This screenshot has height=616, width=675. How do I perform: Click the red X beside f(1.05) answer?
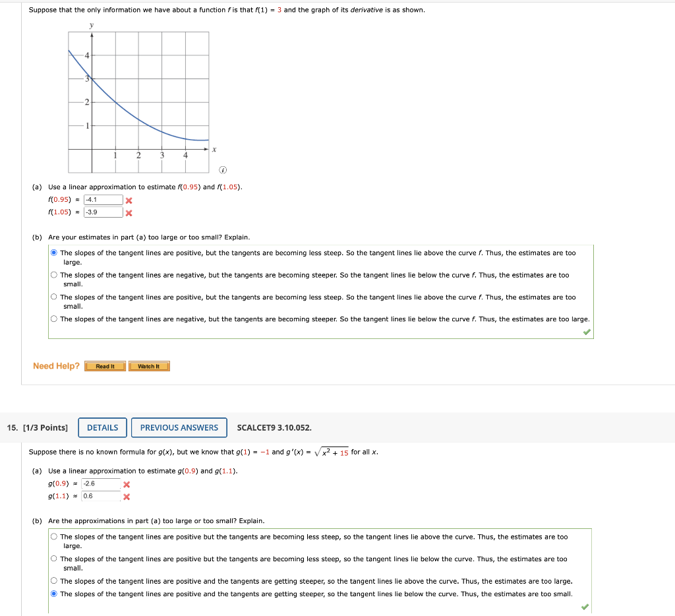(129, 212)
